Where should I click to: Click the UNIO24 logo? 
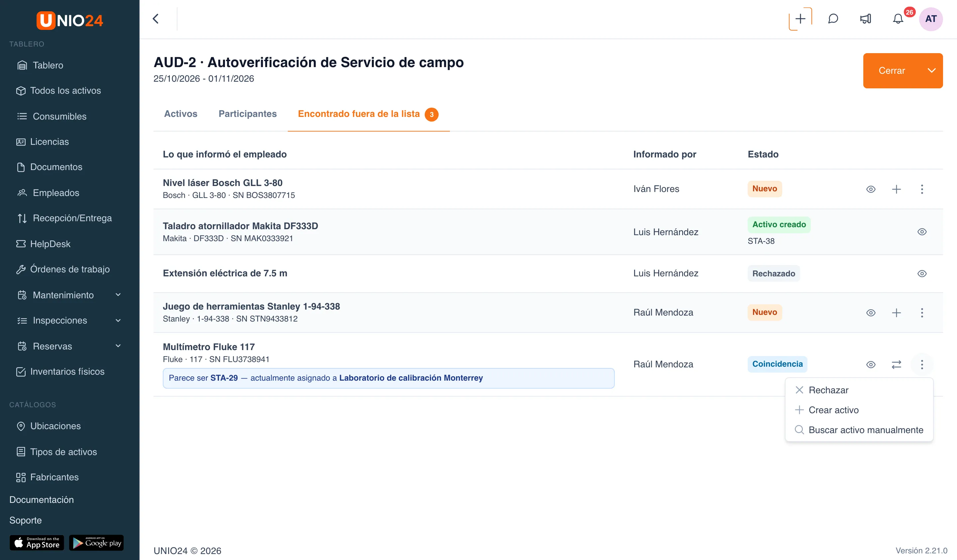pyautogui.click(x=69, y=21)
